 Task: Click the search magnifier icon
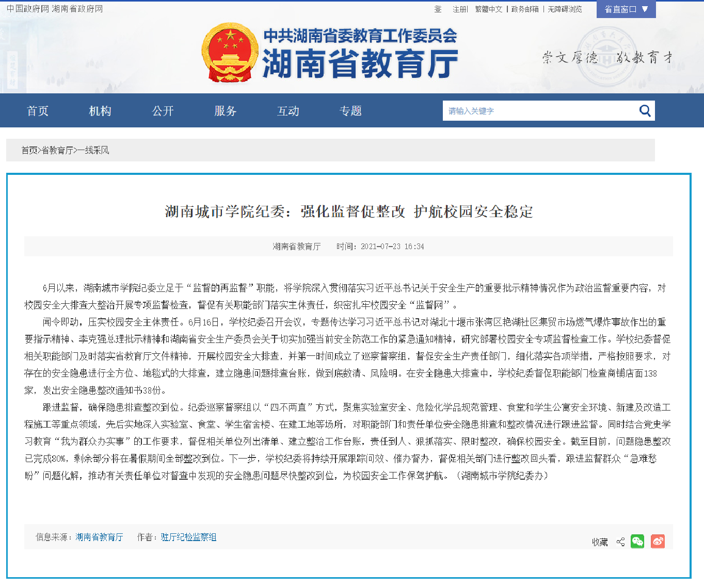tap(645, 111)
